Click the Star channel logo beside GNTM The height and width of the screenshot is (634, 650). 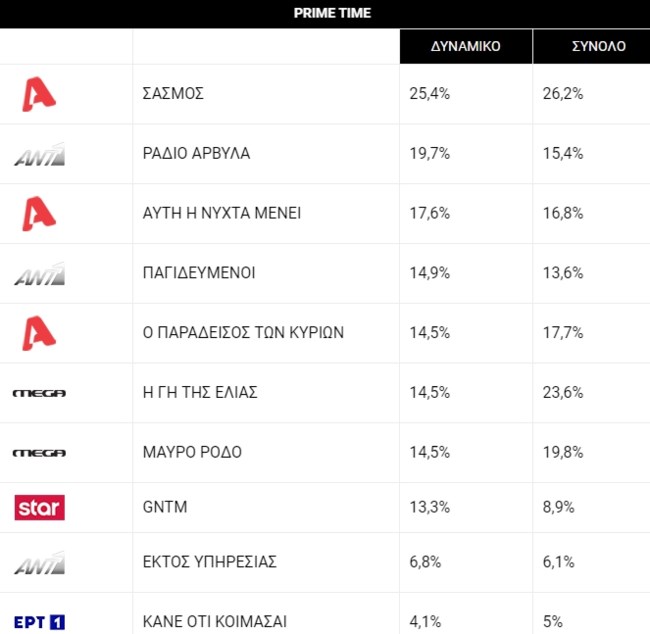[39, 508]
